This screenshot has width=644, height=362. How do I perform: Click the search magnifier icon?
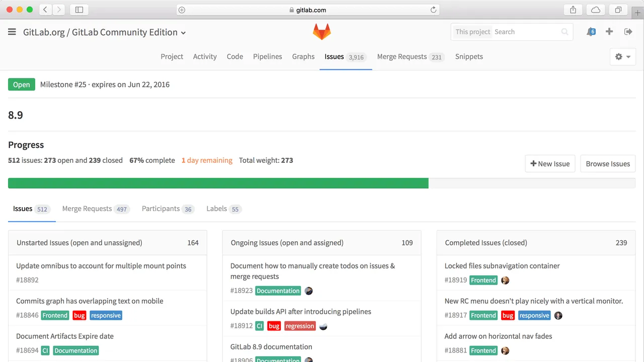click(565, 32)
